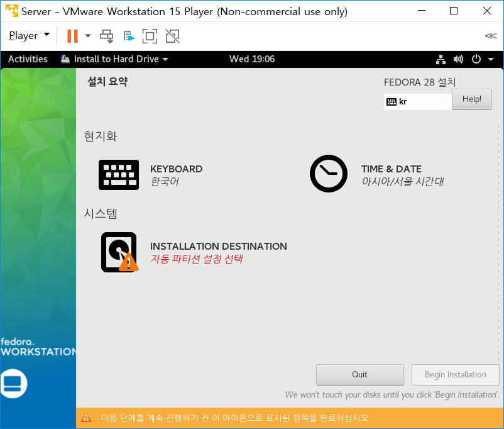Collapse the VMware toolbar chevrons
Viewport: 504px width, 429px height.
tap(491, 36)
